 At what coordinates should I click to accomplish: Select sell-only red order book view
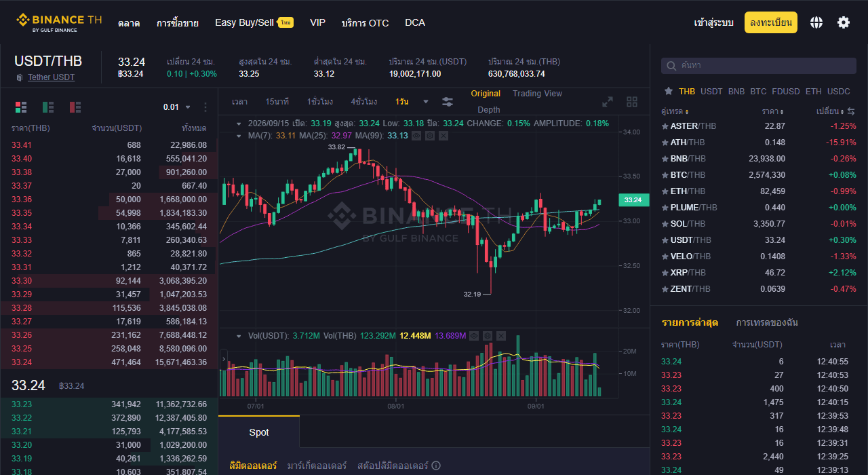75,107
